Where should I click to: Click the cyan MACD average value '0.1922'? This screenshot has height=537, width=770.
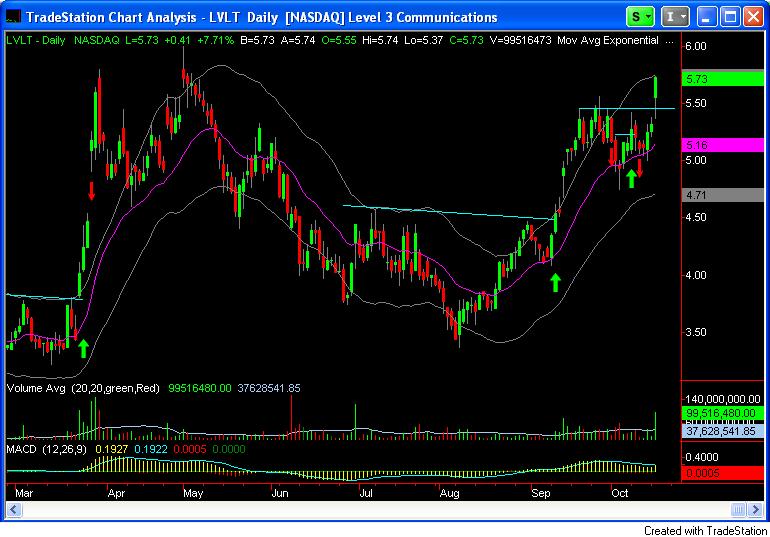pos(151,449)
